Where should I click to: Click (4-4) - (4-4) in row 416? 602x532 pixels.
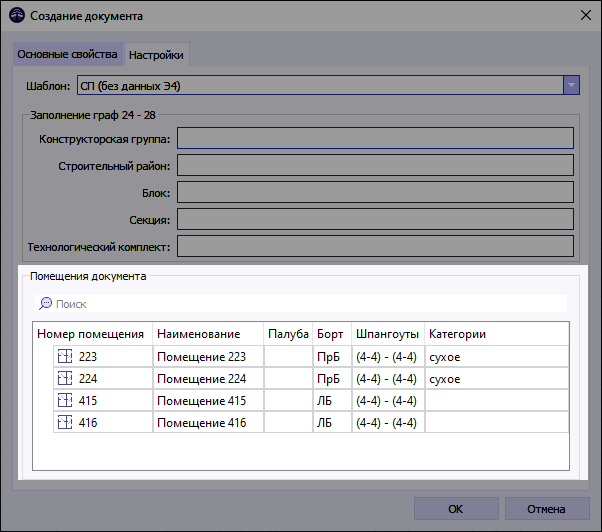click(x=386, y=423)
